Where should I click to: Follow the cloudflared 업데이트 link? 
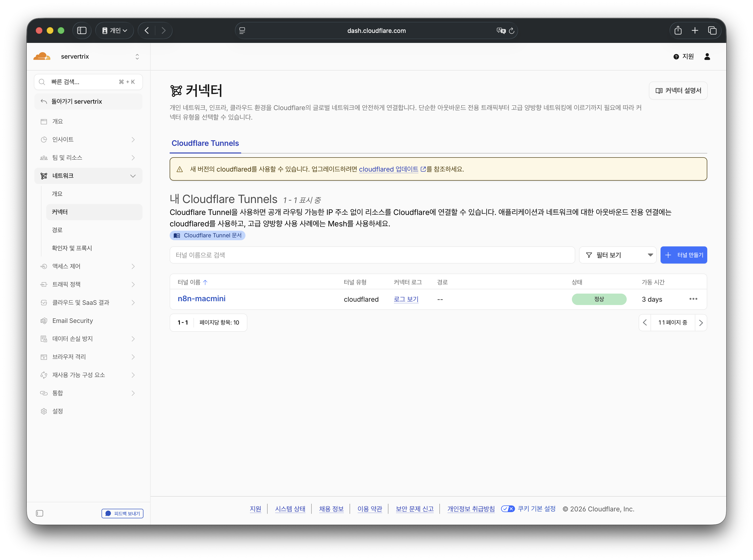click(x=392, y=169)
